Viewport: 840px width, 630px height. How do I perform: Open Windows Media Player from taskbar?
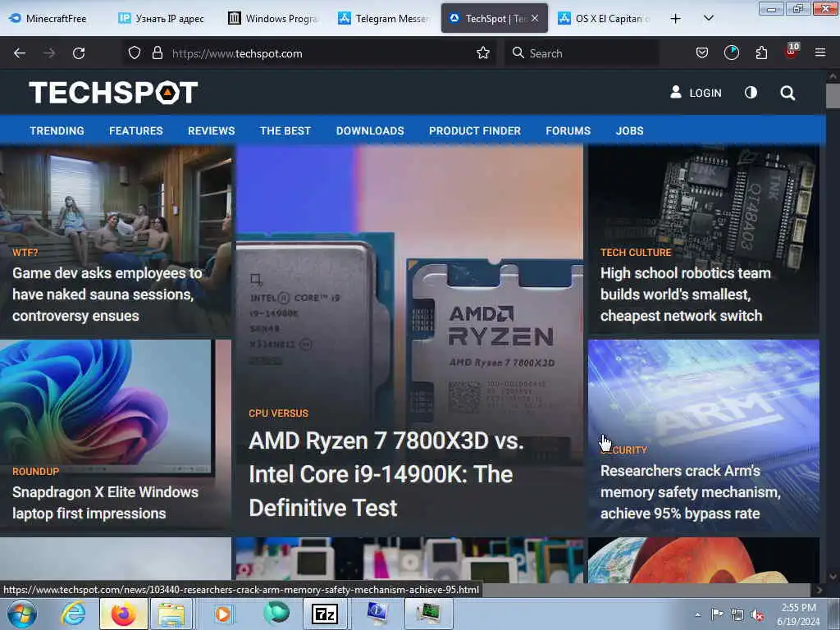coord(223,614)
